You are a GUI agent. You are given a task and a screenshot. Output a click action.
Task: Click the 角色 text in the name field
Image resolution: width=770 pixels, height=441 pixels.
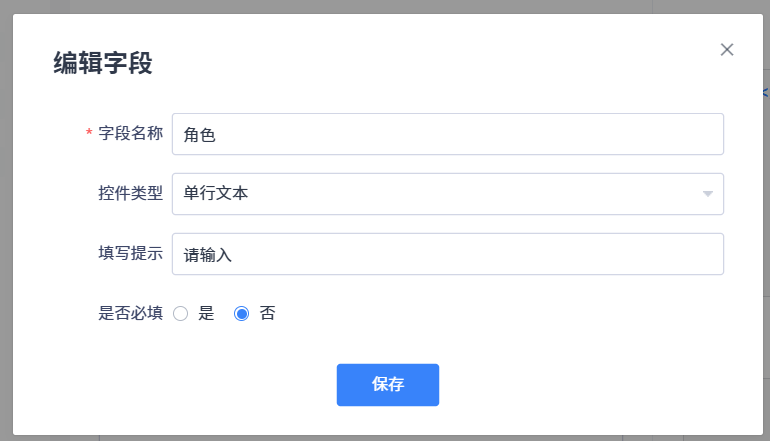tap(200, 135)
